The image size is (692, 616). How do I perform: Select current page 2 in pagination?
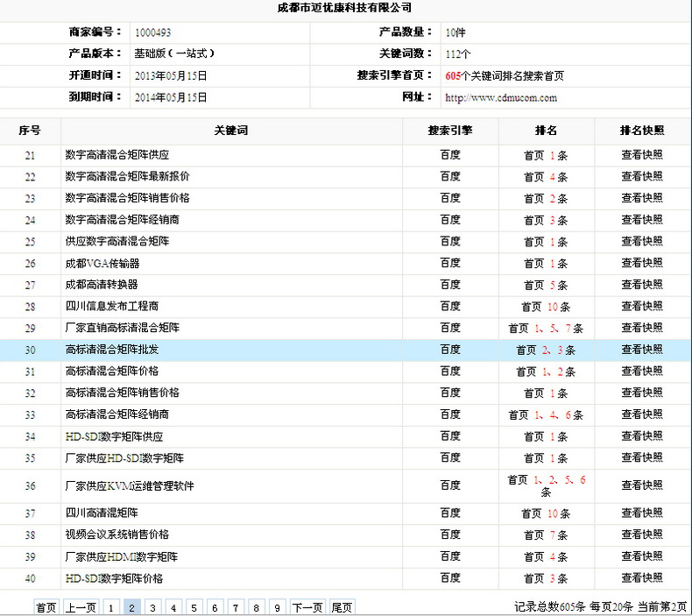[x=131, y=607]
